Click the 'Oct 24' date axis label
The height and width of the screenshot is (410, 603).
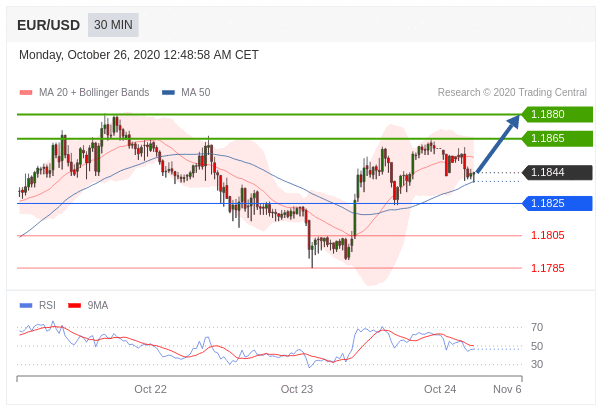pos(440,389)
